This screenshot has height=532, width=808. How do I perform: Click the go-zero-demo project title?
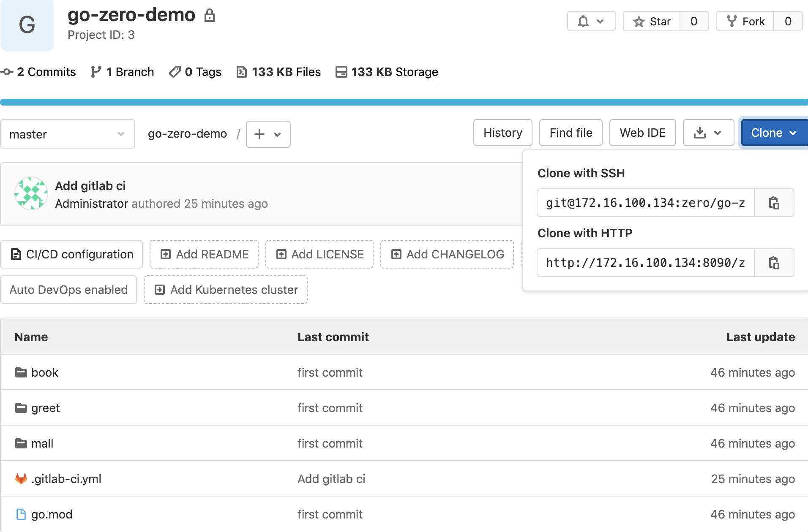(x=131, y=15)
